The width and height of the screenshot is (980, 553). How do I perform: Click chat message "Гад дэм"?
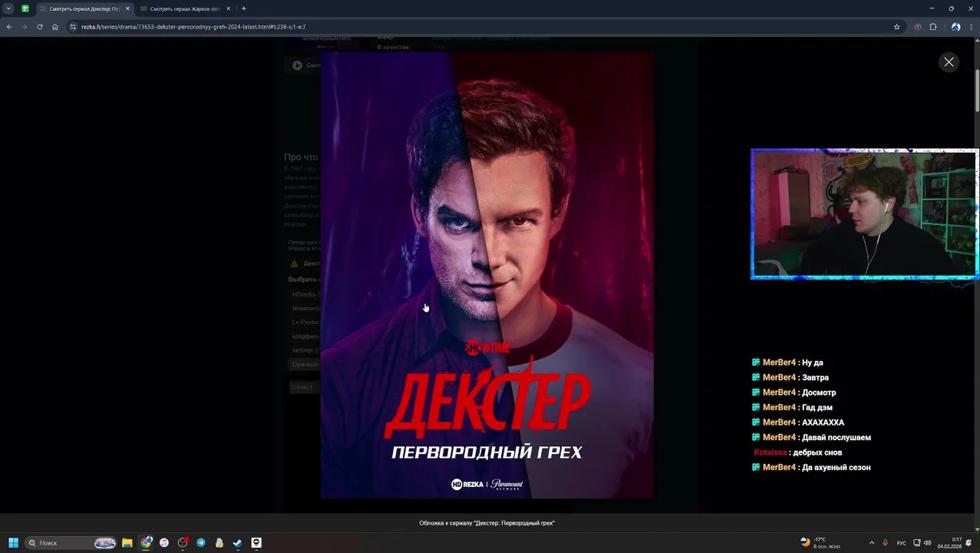817,407
